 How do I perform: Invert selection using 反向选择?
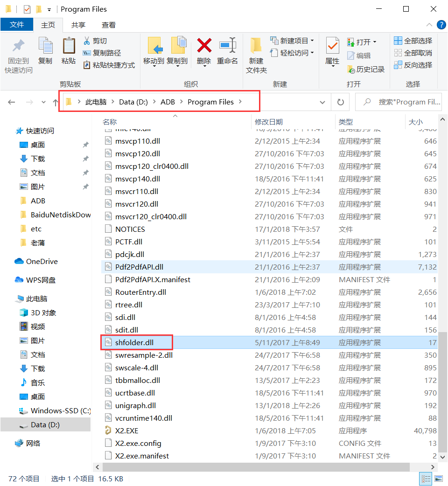(413, 64)
